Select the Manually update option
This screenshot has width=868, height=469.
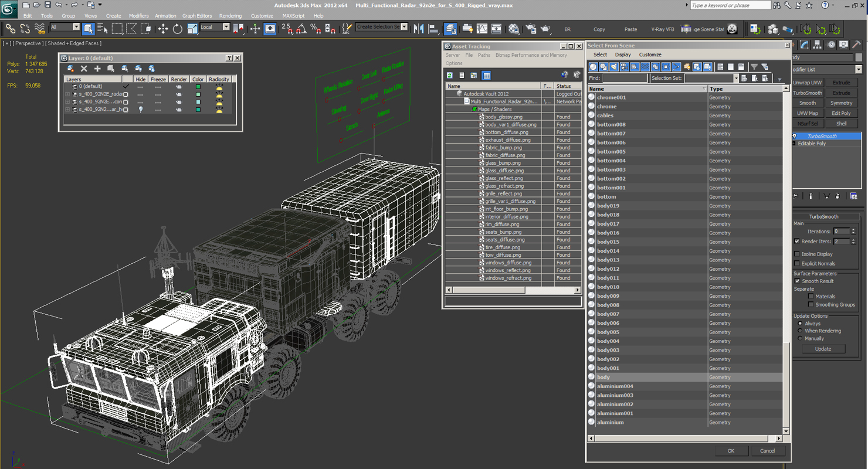[800, 338]
